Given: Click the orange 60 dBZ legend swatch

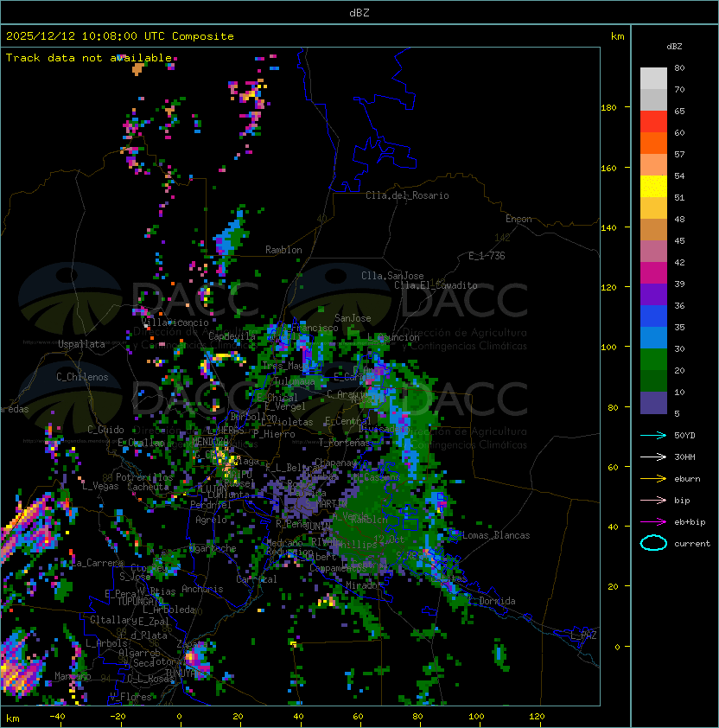Looking at the screenshot, I should [x=653, y=143].
